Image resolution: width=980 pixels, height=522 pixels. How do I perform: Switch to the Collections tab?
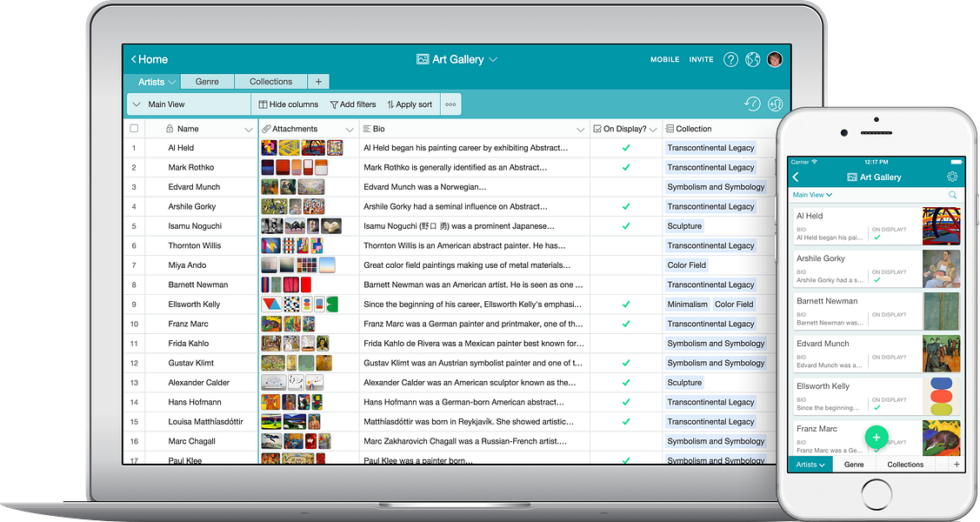pos(270,82)
